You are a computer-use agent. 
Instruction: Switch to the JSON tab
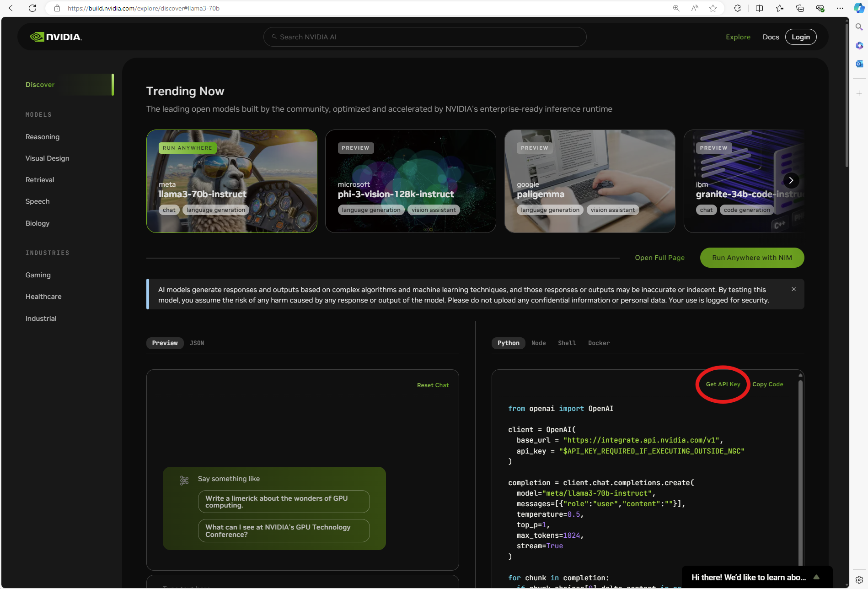197,343
